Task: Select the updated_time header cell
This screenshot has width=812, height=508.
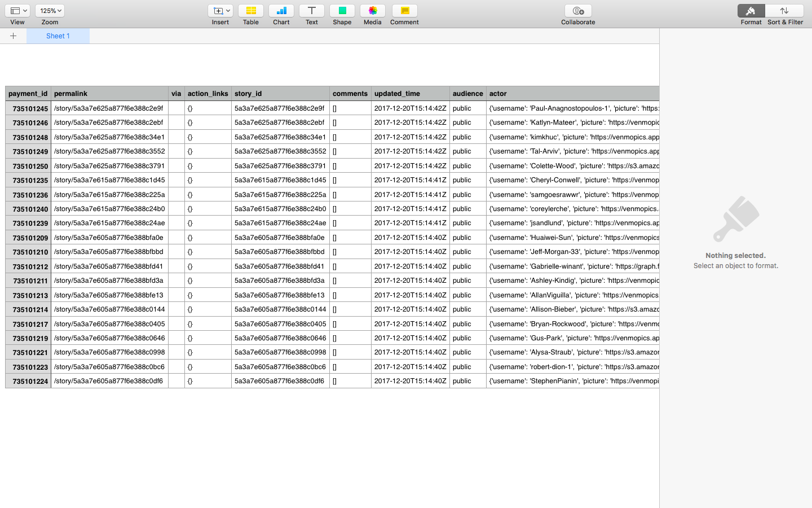Action: point(410,93)
